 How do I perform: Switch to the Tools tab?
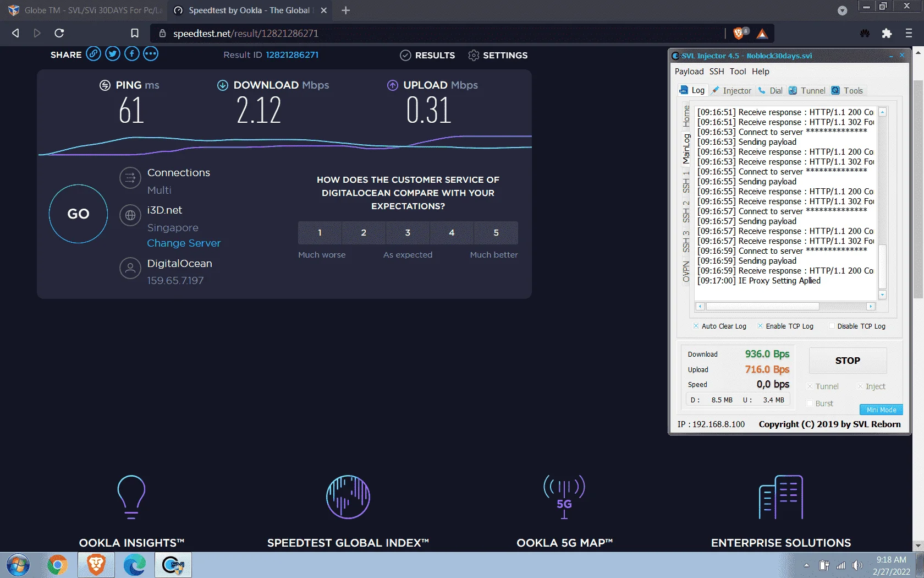point(847,91)
